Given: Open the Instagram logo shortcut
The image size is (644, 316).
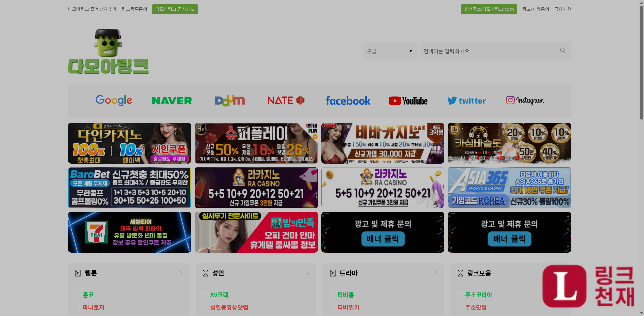Looking at the screenshot, I should pos(525,100).
